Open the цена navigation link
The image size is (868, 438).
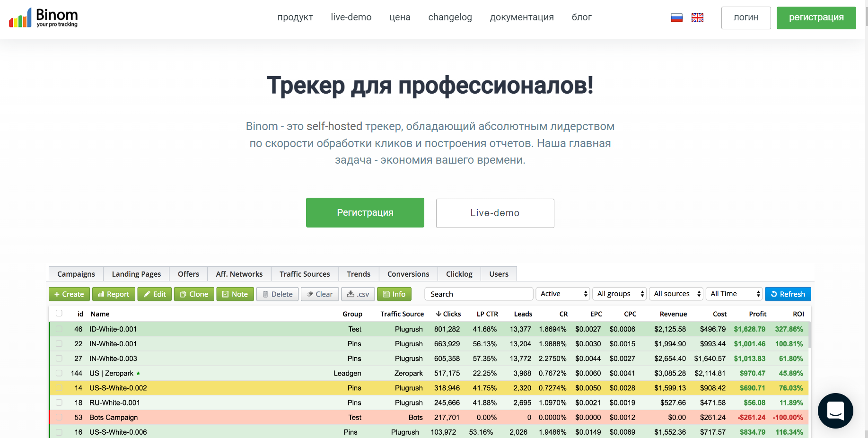click(x=400, y=18)
